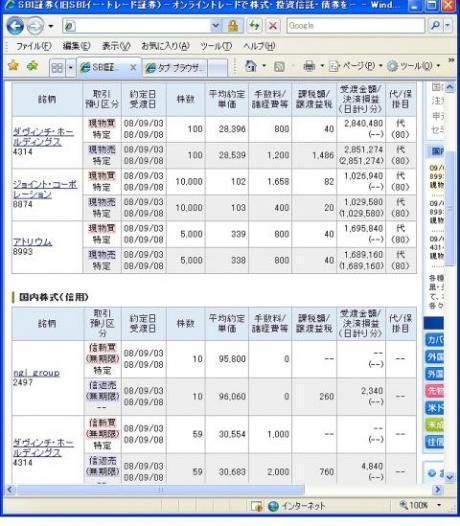
Task: Open the recent pages dropdown beside Forward
Action: (x=51, y=26)
